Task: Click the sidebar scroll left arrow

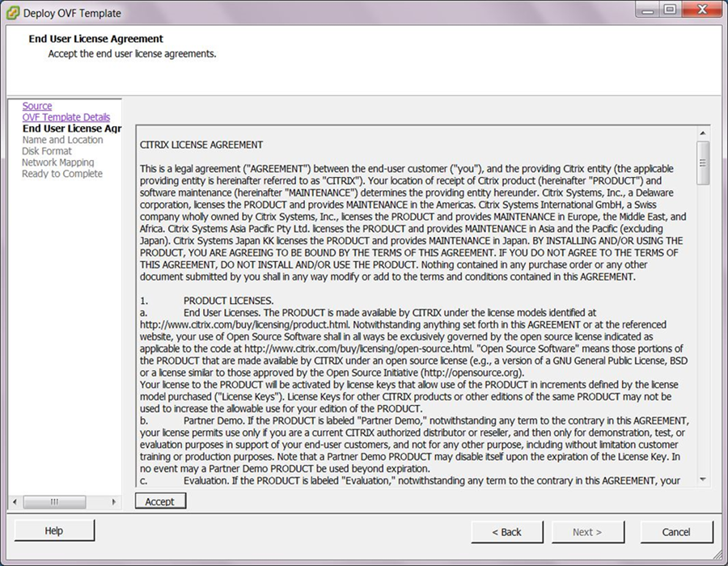Action: tap(15, 501)
